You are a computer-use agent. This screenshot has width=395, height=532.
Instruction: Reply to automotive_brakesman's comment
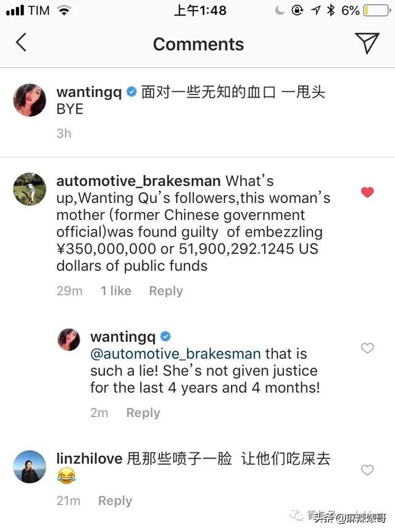(165, 291)
